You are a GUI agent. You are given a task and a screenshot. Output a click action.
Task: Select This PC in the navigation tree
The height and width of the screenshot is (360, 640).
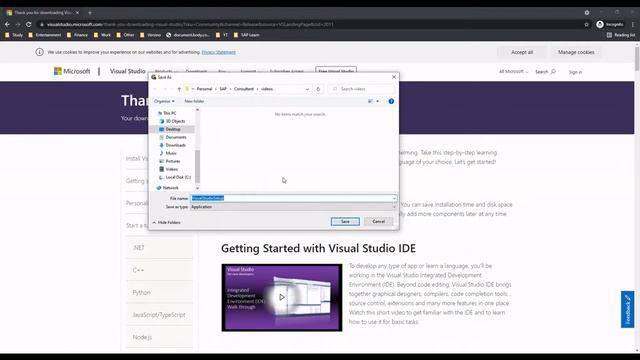click(169, 113)
